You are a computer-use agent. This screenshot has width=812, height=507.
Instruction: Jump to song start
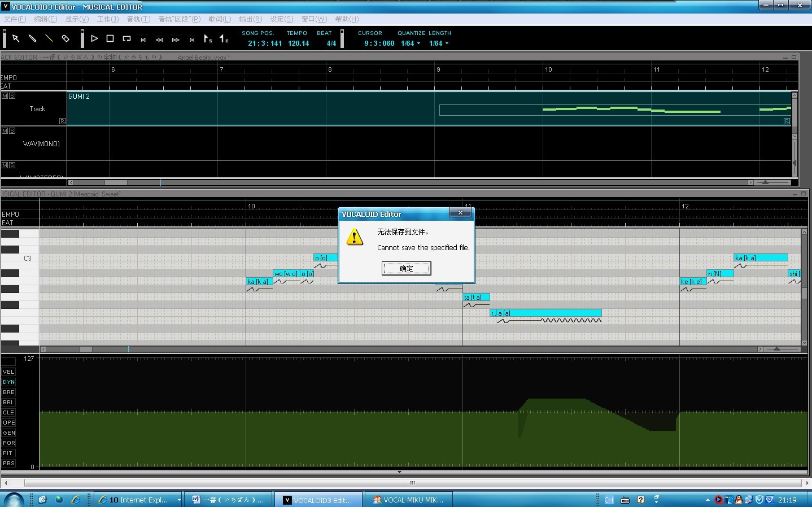pyautogui.click(x=143, y=40)
